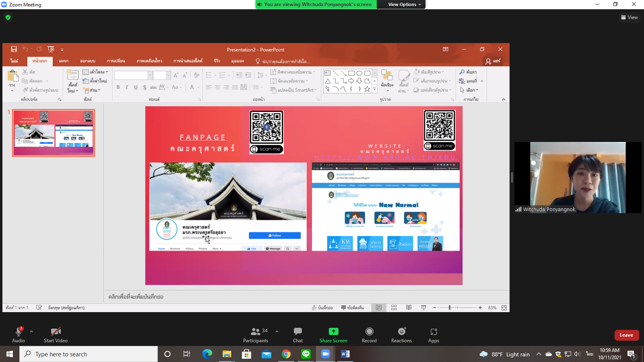
Task: Open the font size dropdown
Action: 169,75
